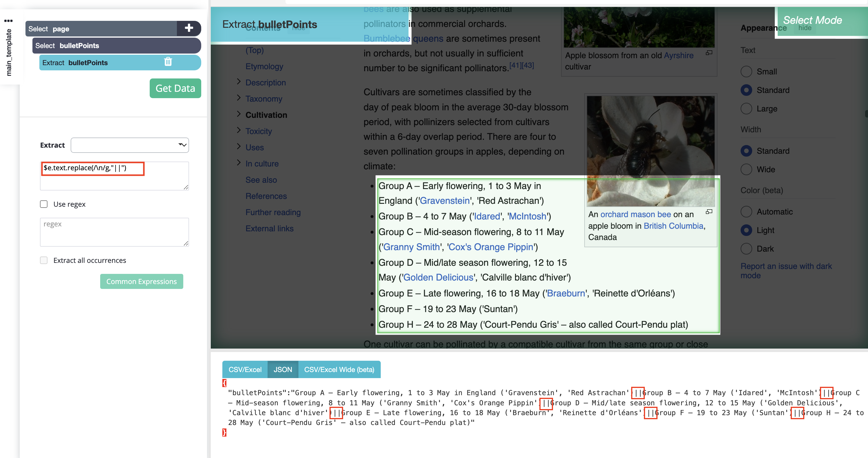This screenshot has height=458, width=868.
Task: Switch to the JSON tab
Action: 283,369
